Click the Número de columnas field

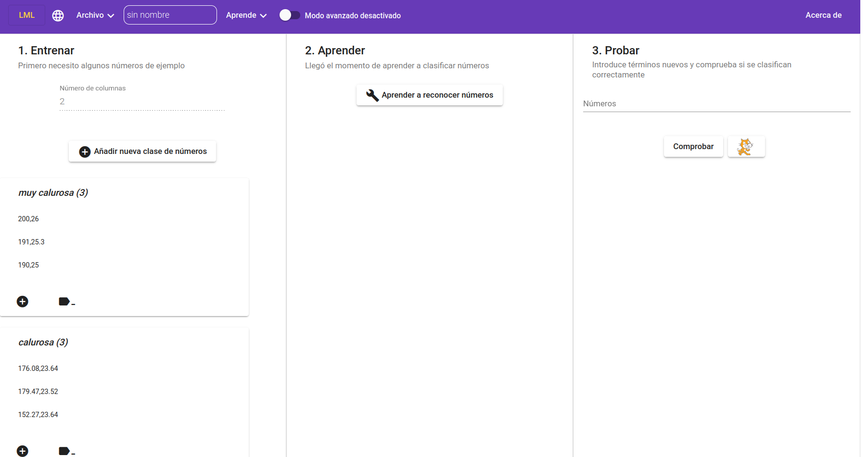(142, 102)
